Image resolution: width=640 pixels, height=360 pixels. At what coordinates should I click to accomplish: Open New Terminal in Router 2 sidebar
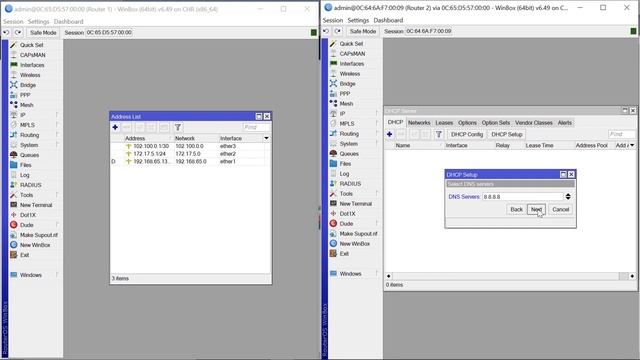tap(356, 204)
